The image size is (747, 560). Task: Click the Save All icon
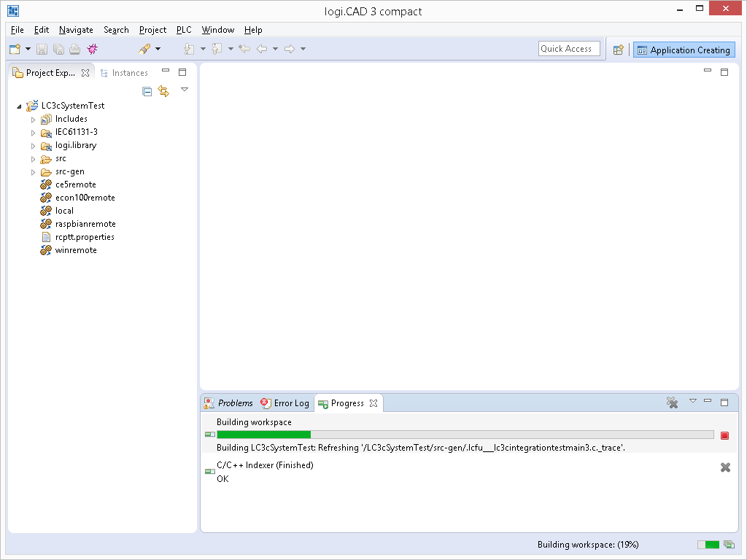(58, 49)
